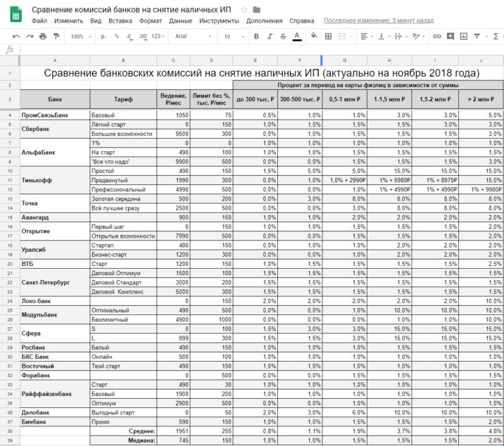Open the Данные menu
Screen dimensions: 504x446
[180, 21]
